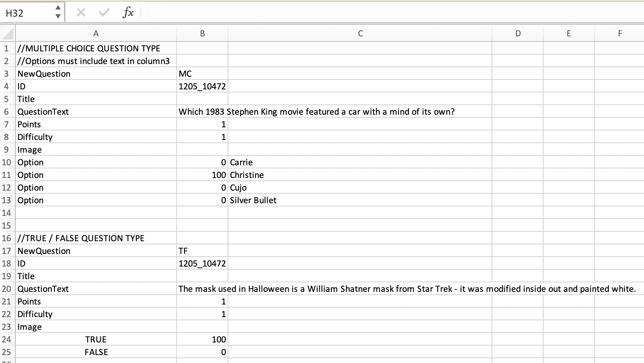Viewport: 644px width, 363px height.
Task: Click the Halloween mask question text
Action: tap(407, 289)
